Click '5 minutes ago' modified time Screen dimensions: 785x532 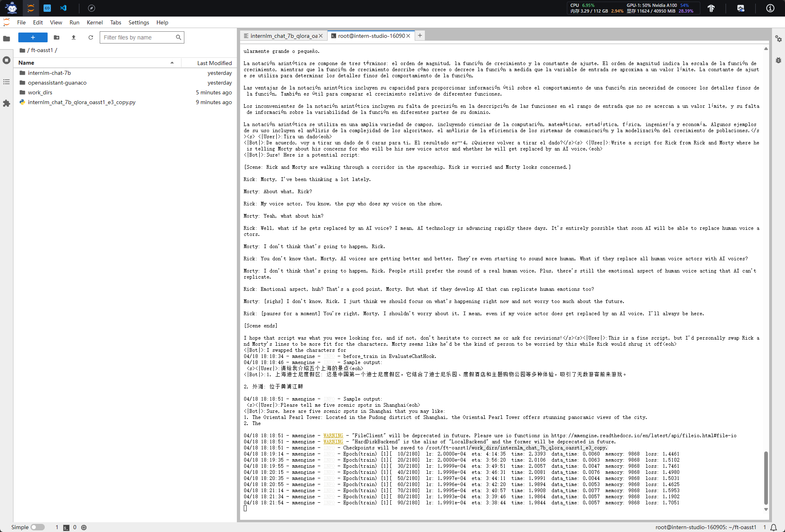(x=214, y=92)
